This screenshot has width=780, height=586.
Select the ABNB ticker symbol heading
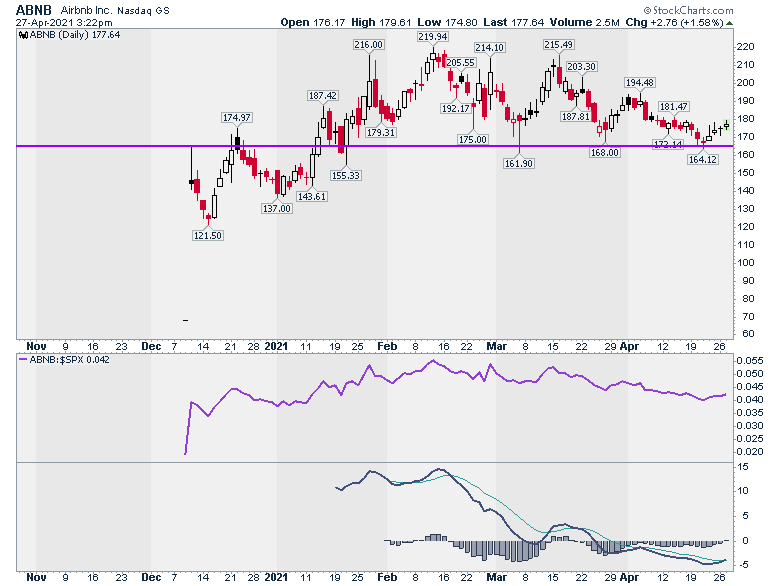pos(34,10)
